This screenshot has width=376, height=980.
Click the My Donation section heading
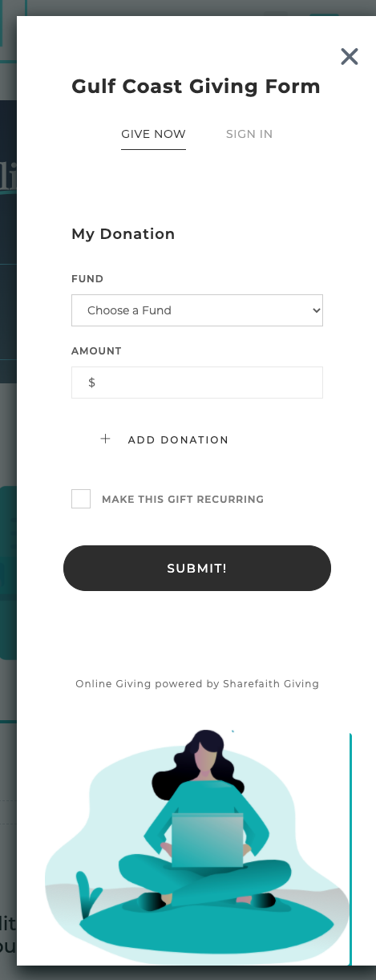click(x=123, y=234)
